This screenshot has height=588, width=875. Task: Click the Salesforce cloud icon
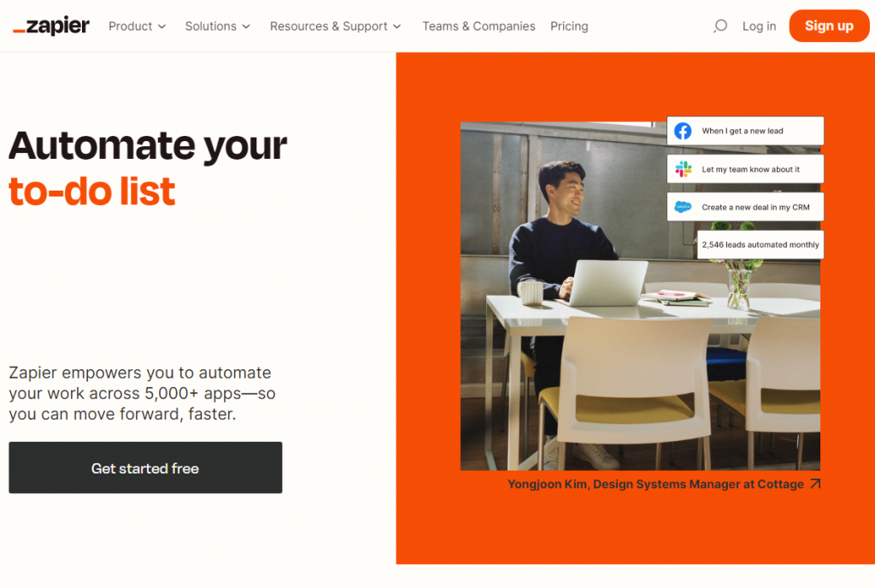pos(683,207)
